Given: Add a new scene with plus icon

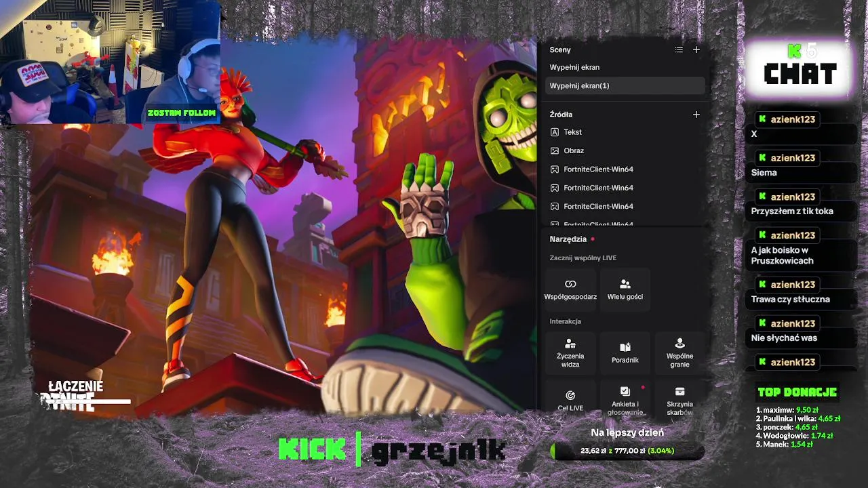Looking at the screenshot, I should [x=696, y=49].
